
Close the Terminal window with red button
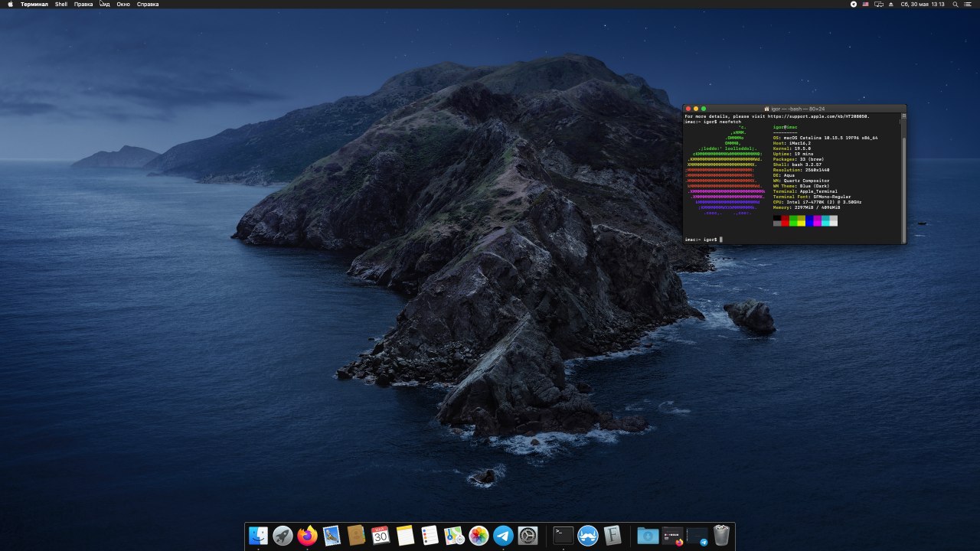pos(688,109)
